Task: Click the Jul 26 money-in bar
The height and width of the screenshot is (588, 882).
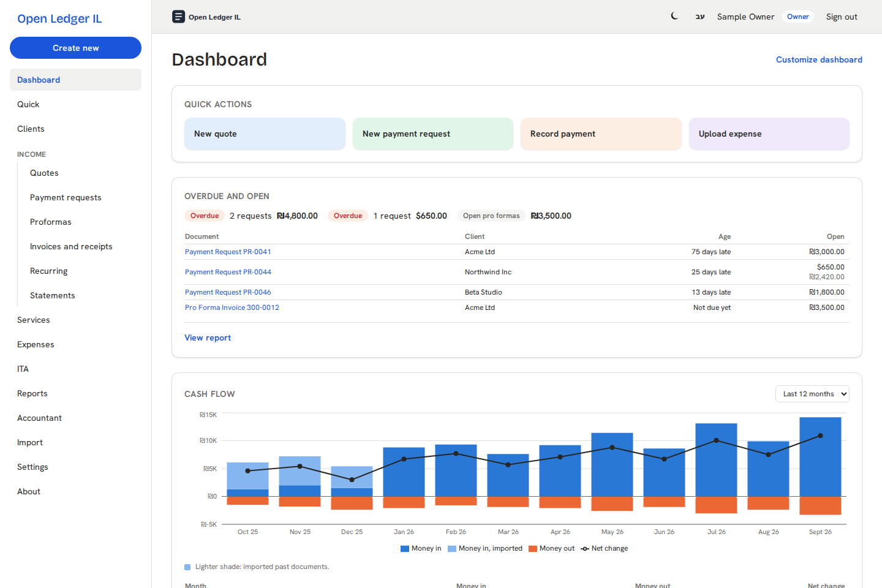Action: [716, 459]
